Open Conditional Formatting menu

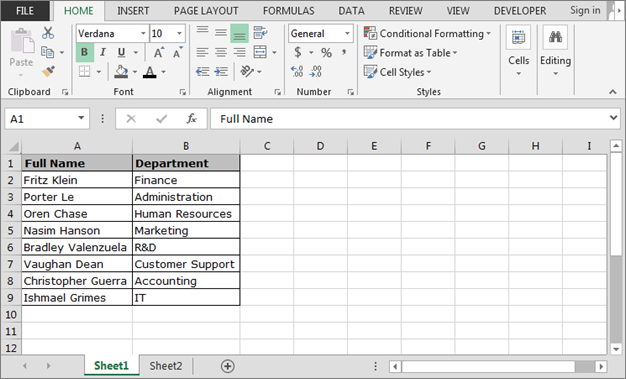pos(427,34)
